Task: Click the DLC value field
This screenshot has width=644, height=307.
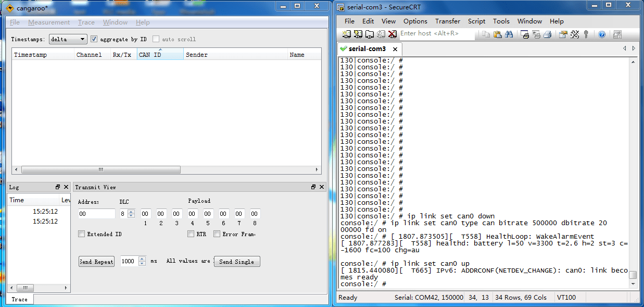Action: click(124, 214)
